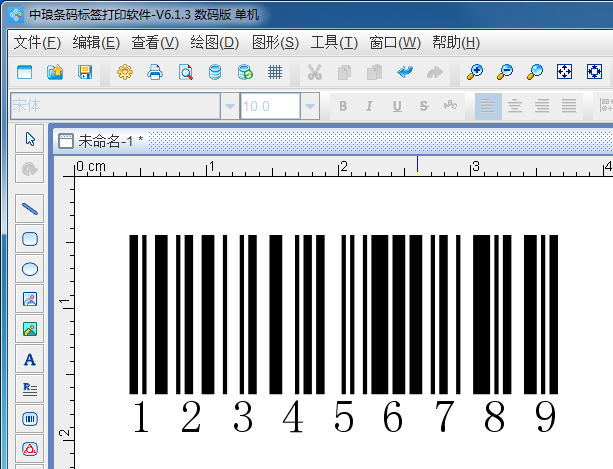Select the line drawing tool
Image resolution: width=613 pixels, height=469 pixels.
click(x=30, y=209)
